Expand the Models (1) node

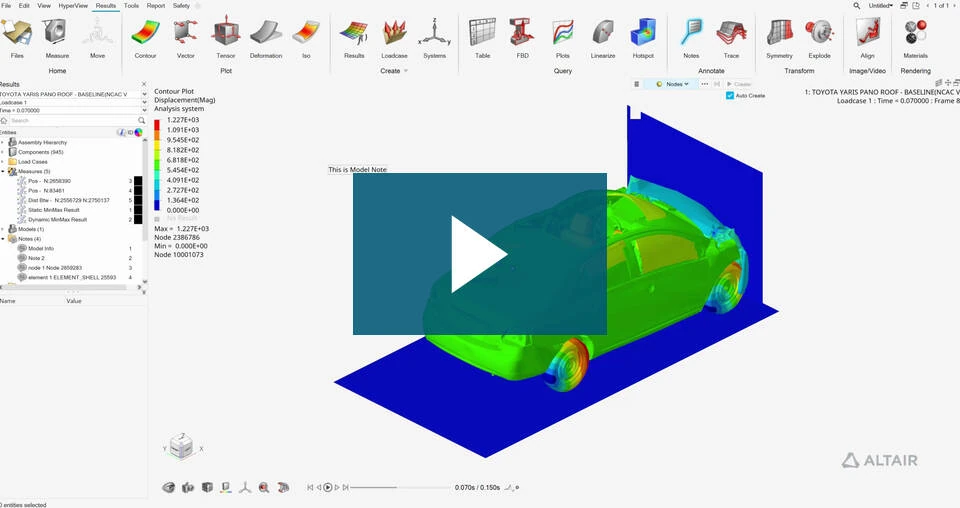click(3, 229)
